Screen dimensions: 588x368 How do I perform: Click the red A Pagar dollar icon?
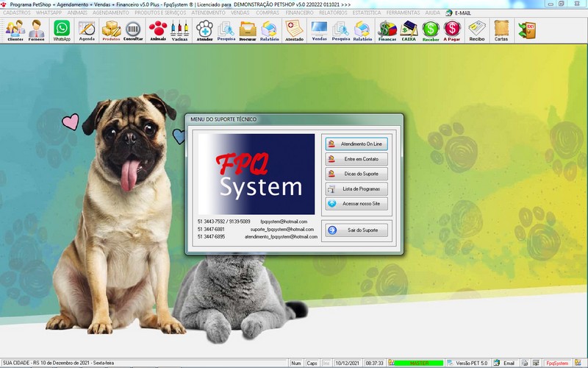point(452,30)
